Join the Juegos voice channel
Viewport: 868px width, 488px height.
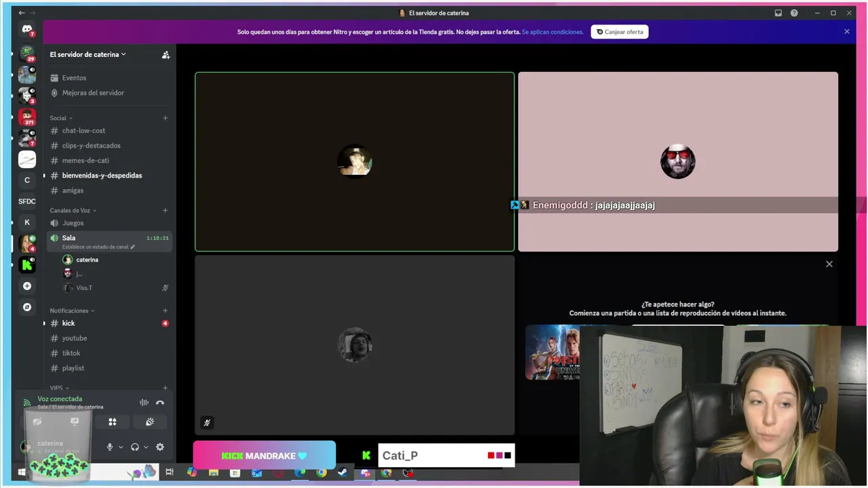[109, 223]
